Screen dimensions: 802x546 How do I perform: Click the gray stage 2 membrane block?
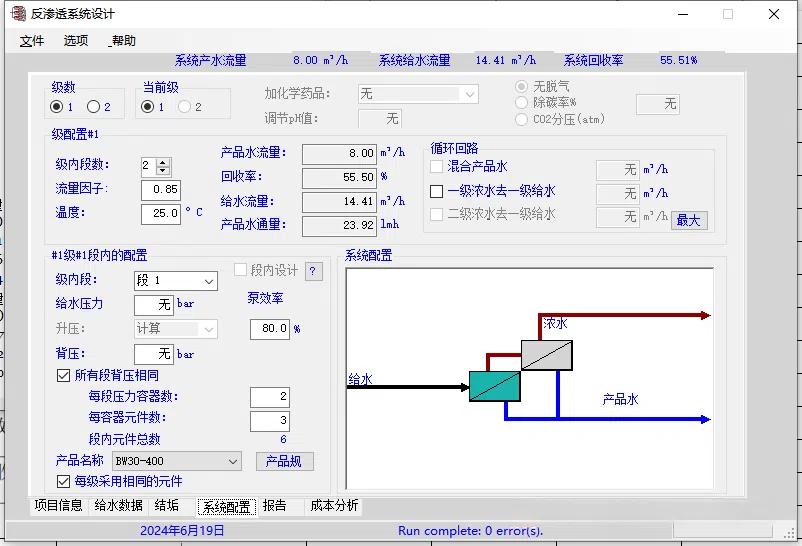click(547, 355)
